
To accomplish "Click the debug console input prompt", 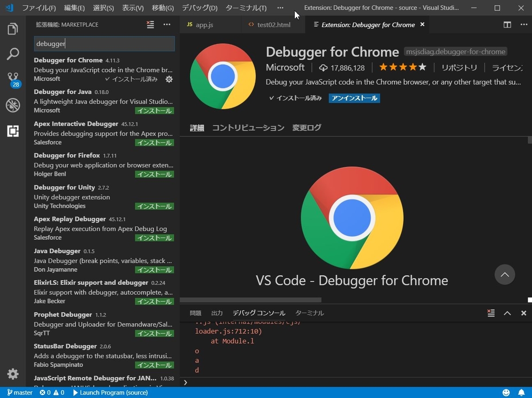I will (355, 382).
